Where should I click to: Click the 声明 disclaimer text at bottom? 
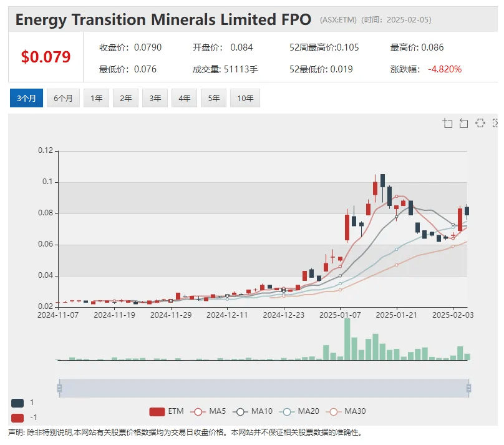tap(185, 433)
